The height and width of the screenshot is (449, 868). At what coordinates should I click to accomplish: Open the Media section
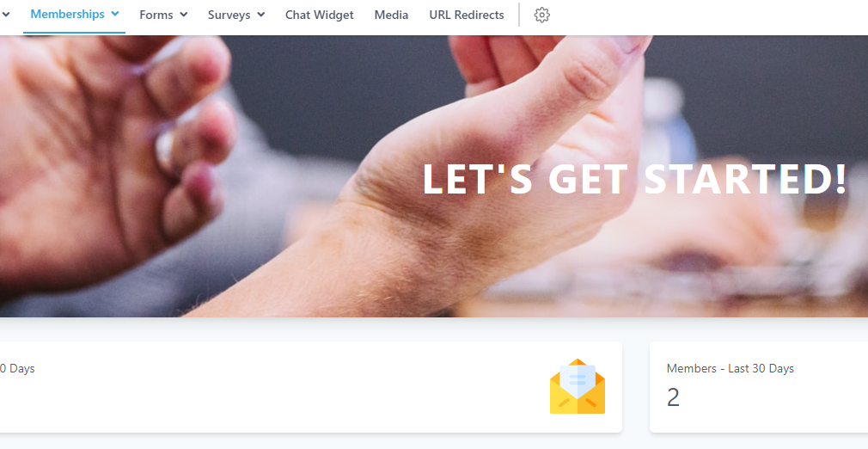click(x=391, y=15)
